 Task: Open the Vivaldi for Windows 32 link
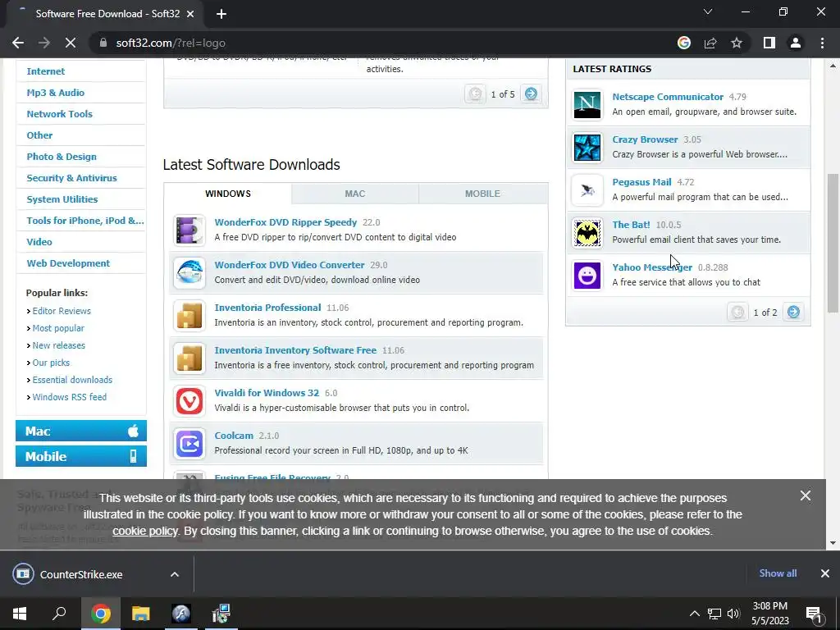click(267, 393)
